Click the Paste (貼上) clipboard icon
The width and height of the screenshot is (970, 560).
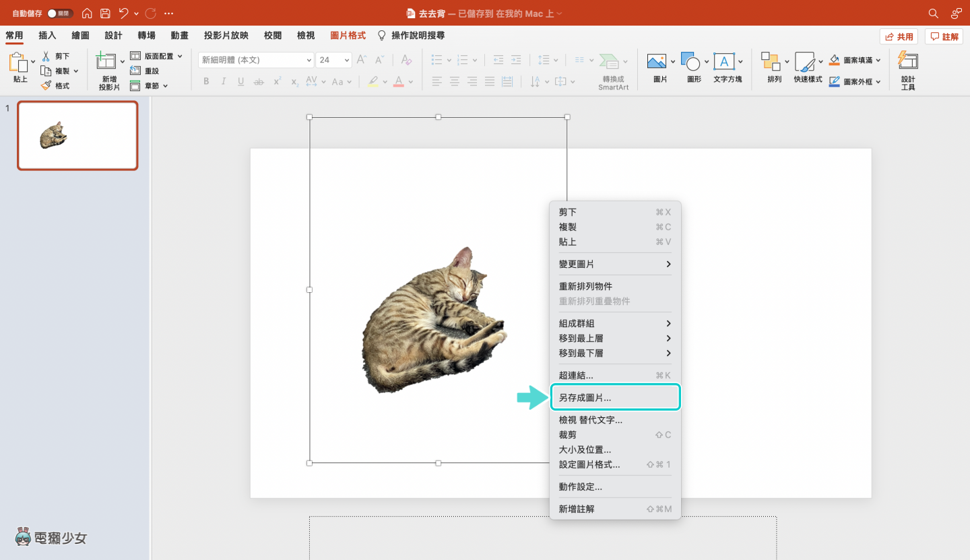click(18, 63)
